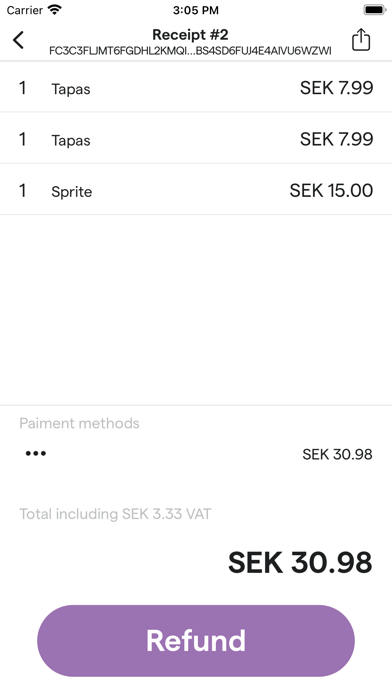Tap Total including SEK 3.33 VAT text
The width and height of the screenshot is (392, 696).
tap(115, 514)
